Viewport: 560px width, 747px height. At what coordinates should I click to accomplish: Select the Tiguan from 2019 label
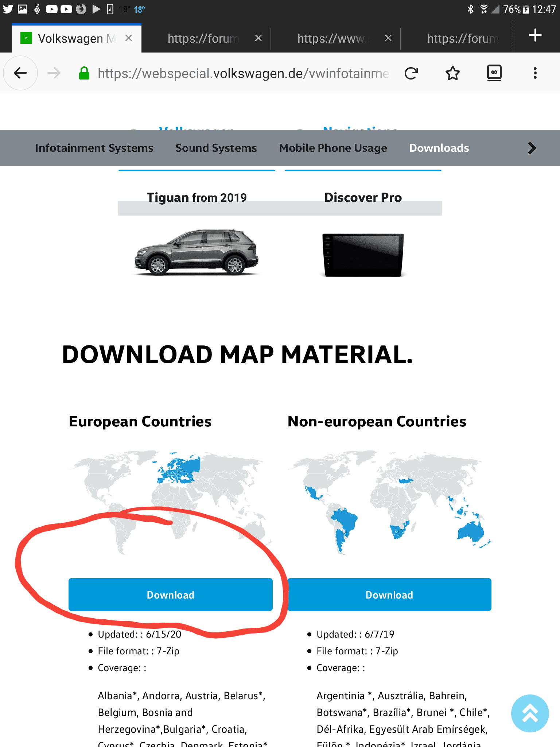click(197, 197)
